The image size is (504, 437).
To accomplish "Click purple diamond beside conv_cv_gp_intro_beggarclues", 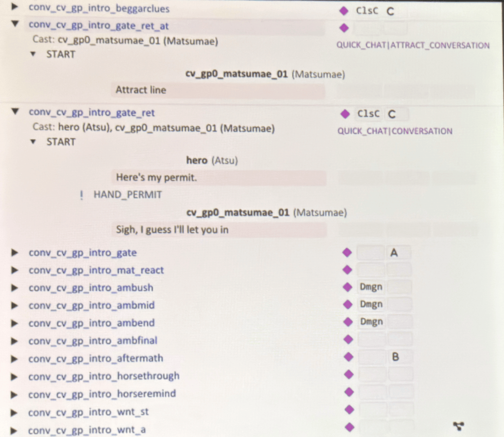I will tap(344, 11).
